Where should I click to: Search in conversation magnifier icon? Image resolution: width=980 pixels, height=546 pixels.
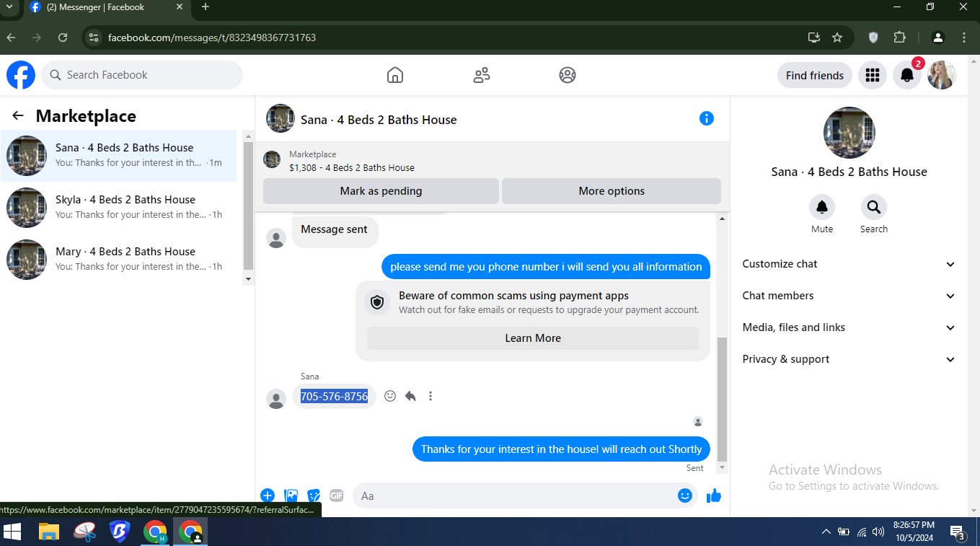point(874,208)
